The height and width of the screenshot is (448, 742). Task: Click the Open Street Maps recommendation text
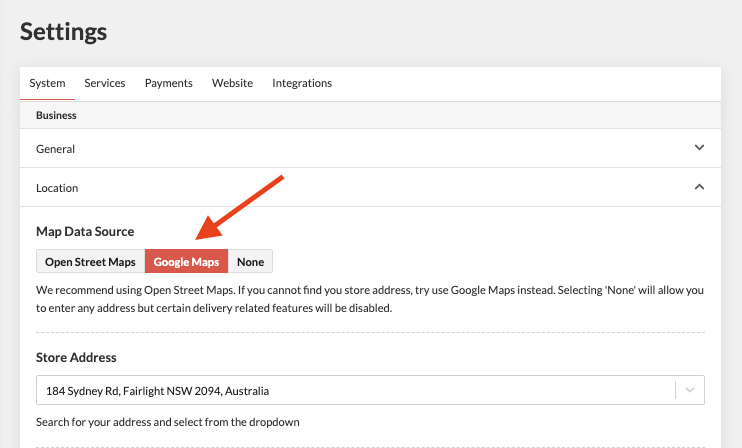pos(370,299)
